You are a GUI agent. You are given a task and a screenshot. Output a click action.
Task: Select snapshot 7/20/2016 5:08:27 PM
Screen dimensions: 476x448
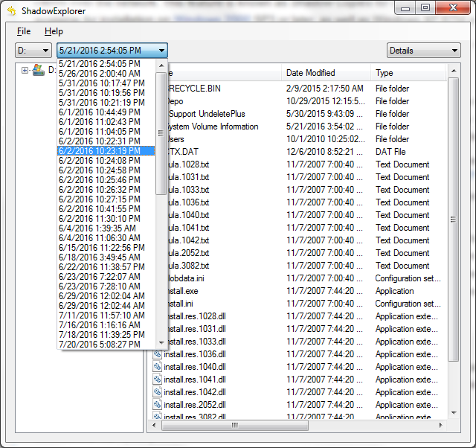(x=106, y=345)
